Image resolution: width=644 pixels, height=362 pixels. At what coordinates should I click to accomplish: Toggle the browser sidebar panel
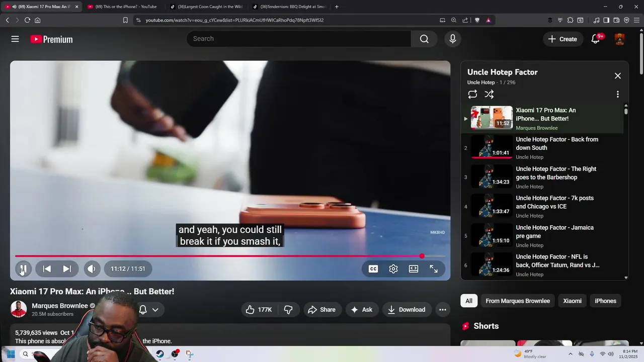pyautogui.click(x=606, y=20)
